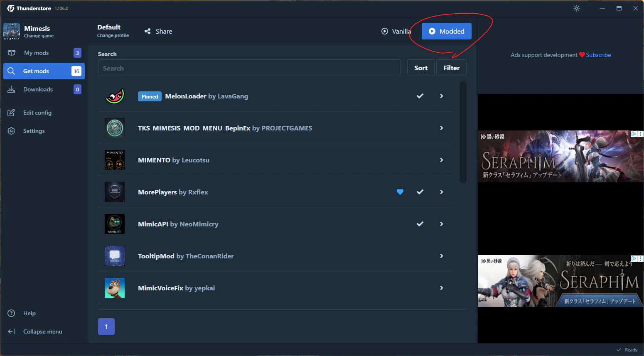Open the MIMENTO mod icon
644x356 pixels.
115,160
